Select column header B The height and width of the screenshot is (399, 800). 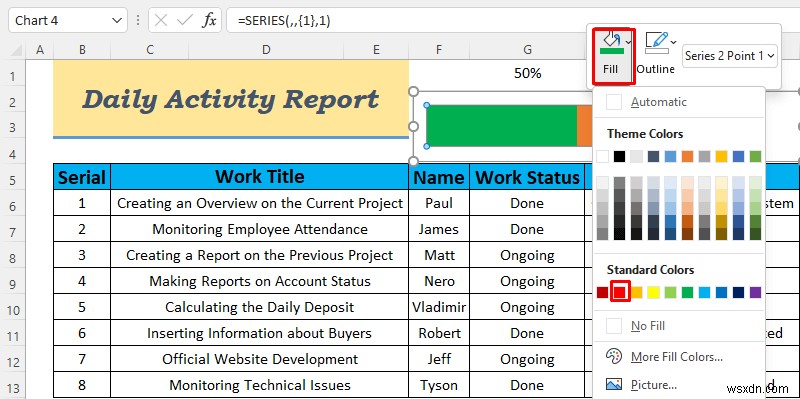click(82, 49)
